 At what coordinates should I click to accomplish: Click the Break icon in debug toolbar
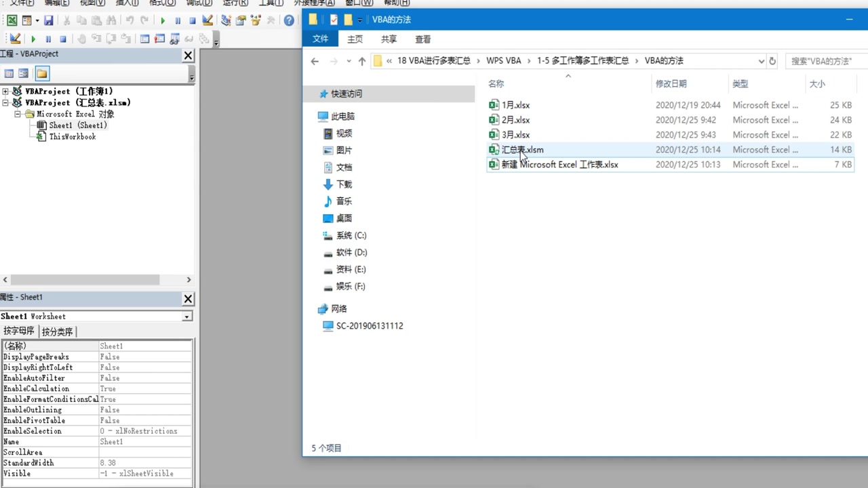coord(48,39)
